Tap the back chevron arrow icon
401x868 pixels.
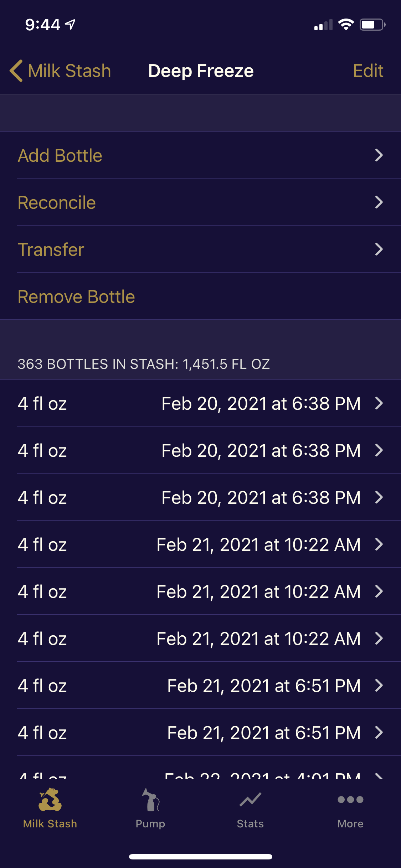(x=16, y=71)
